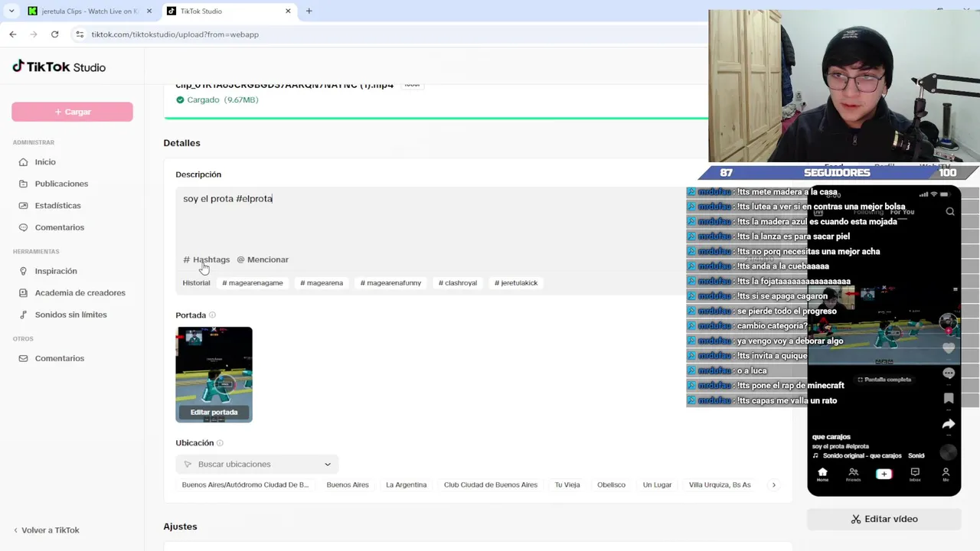This screenshot has height=551, width=980.
Task: Reload the page with refresh icon
Action: [54, 34]
